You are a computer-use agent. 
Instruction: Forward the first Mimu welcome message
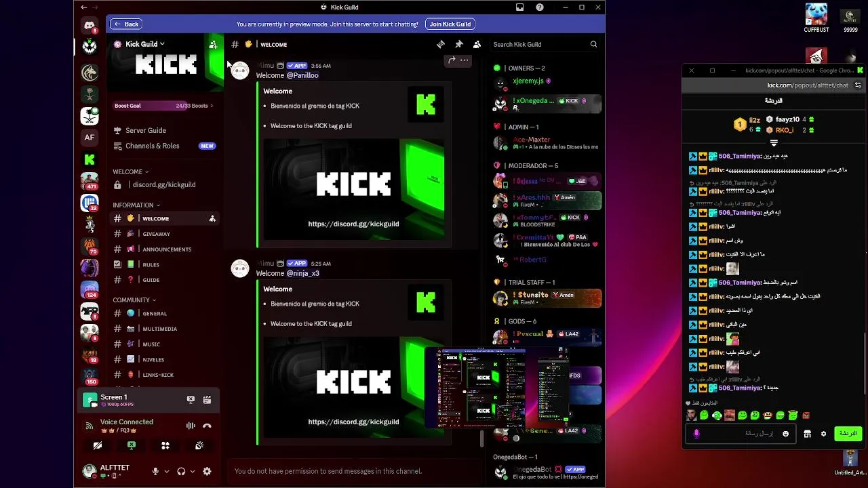(x=452, y=60)
